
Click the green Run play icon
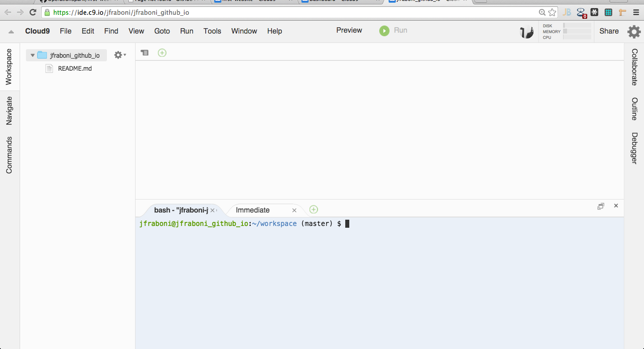pos(384,30)
